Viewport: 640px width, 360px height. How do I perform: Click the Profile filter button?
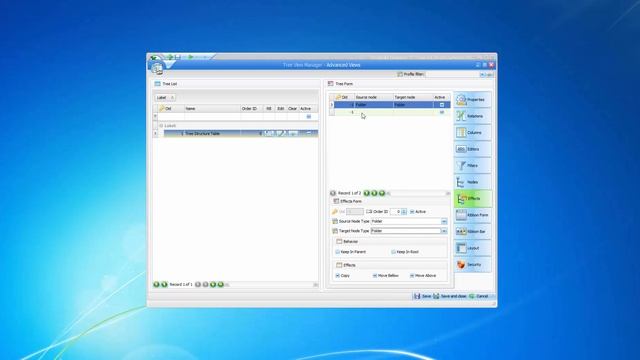pyautogui.click(x=411, y=74)
